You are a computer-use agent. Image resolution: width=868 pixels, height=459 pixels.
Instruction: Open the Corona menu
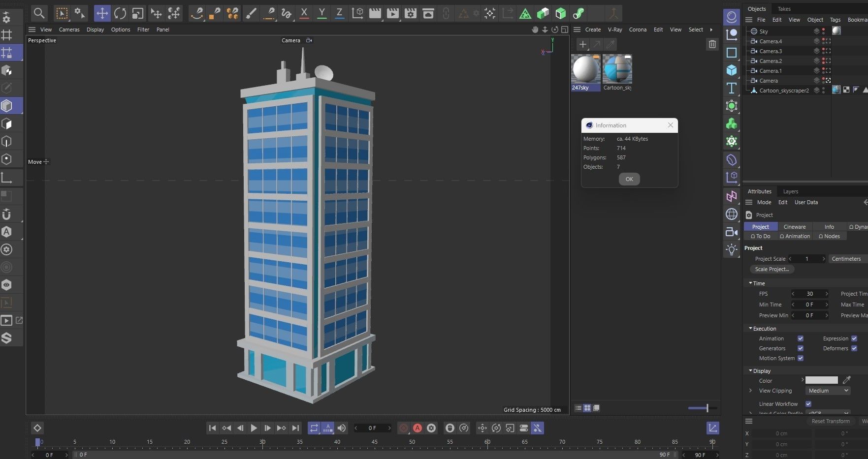pyautogui.click(x=638, y=30)
